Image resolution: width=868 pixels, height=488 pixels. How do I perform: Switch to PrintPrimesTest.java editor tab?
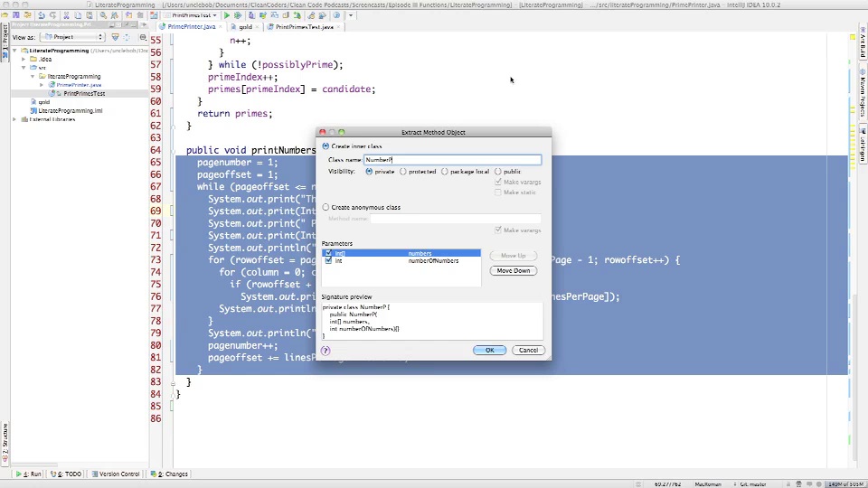pos(304,26)
